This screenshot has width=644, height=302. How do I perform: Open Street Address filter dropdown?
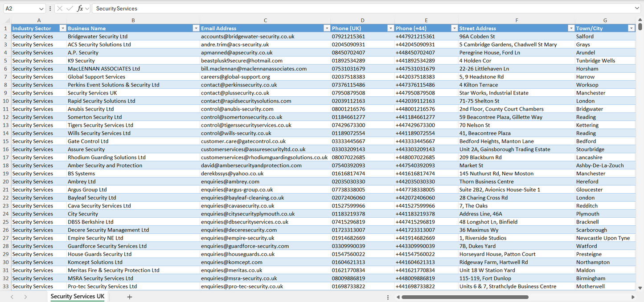click(x=571, y=28)
